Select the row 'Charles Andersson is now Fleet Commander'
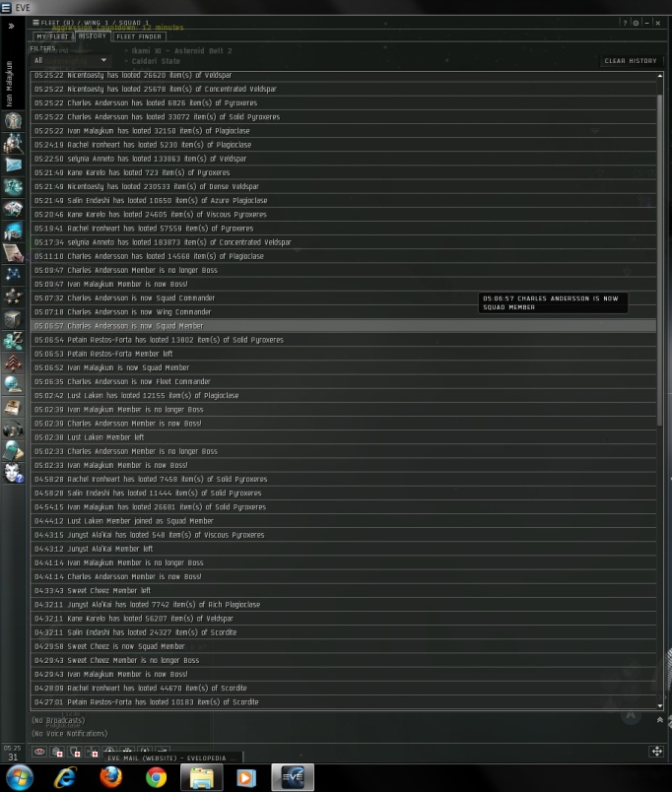 (343, 381)
